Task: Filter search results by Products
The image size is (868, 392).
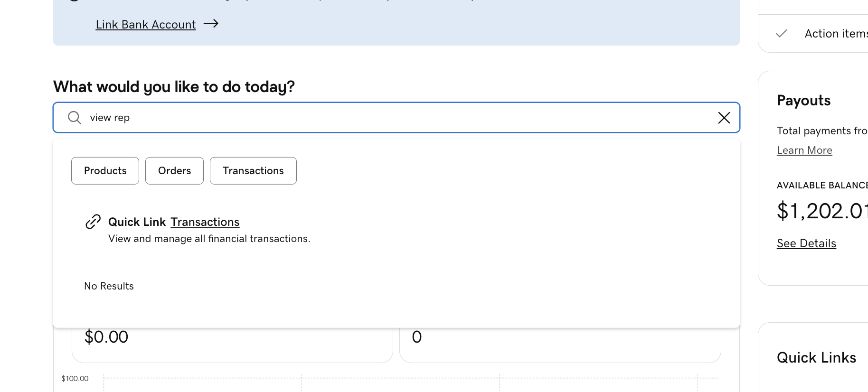Action: pos(105,171)
